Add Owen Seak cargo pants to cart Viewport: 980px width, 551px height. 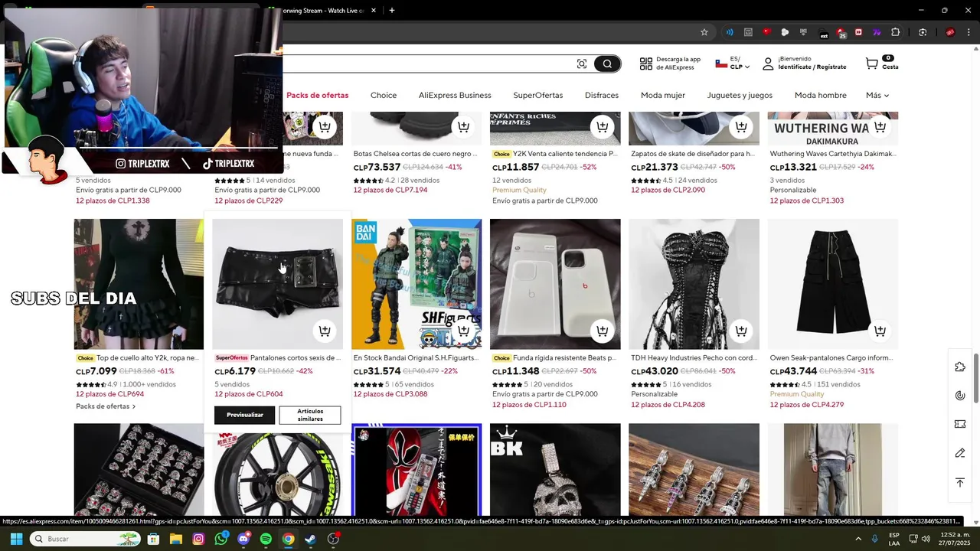(x=880, y=331)
